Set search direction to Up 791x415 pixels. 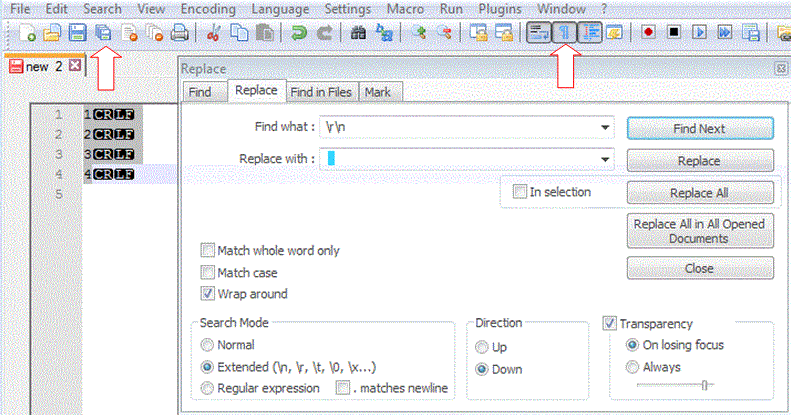[x=482, y=347]
